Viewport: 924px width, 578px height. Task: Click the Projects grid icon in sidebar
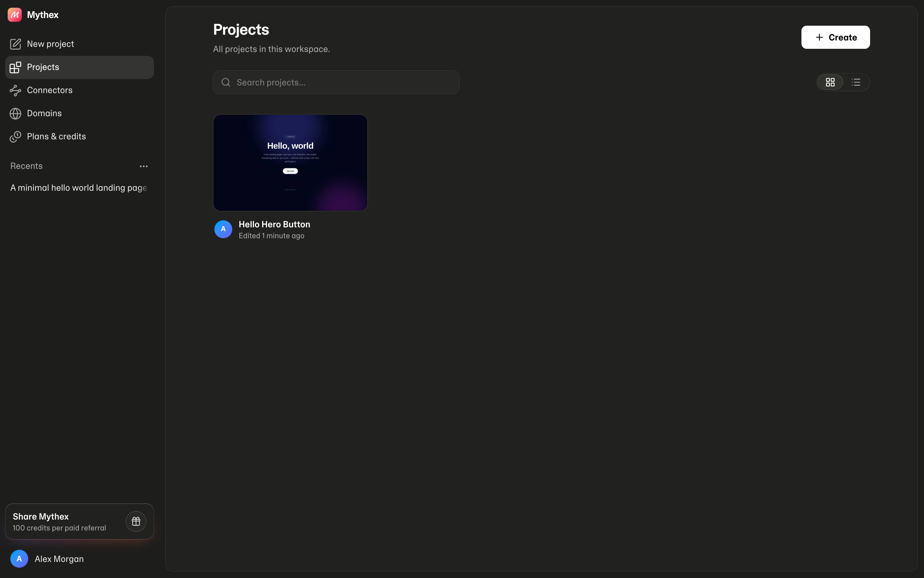point(15,67)
